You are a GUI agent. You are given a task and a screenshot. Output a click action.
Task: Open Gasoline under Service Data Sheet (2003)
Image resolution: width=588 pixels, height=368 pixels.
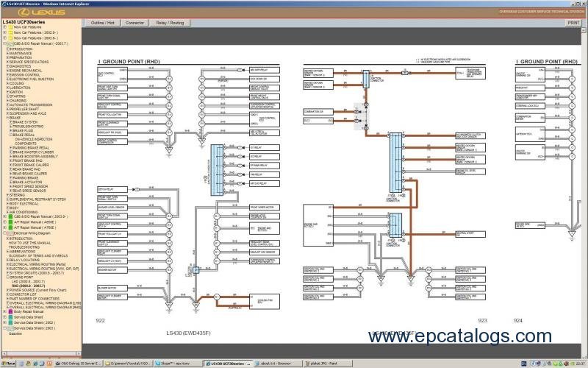coord(15,334)
